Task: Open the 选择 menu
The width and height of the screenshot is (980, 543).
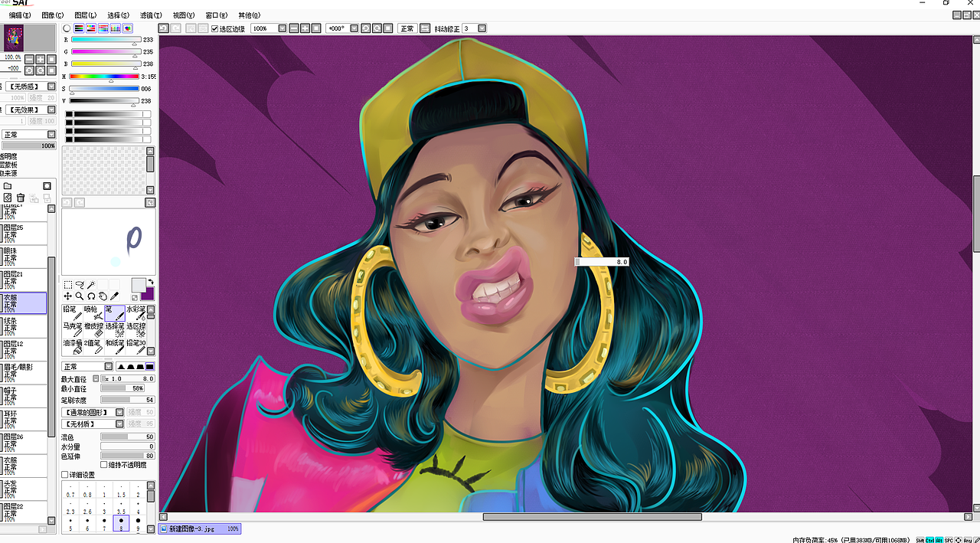Action: point(119,15)
